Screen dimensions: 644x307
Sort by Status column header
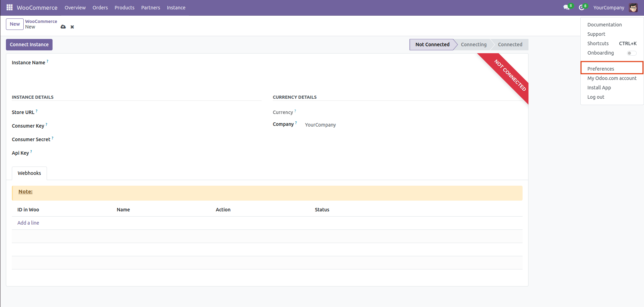(322, 210)
